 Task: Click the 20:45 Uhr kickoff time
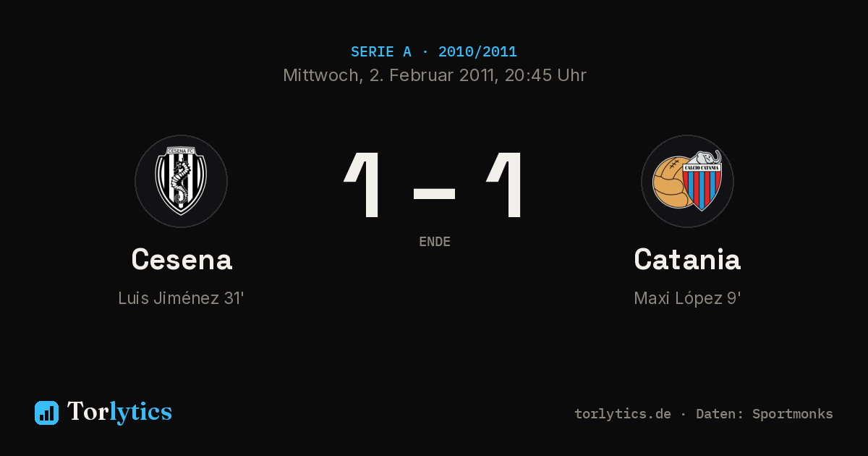[x=545, y=75]
